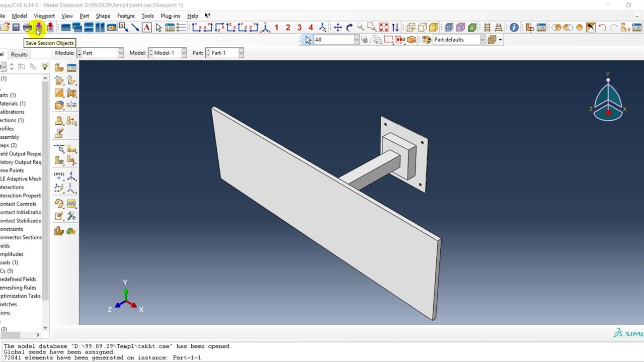The height and width of the screenshot is (362, 644).
Task: Select the Pan View tool
Action: (x=338, y=28)
